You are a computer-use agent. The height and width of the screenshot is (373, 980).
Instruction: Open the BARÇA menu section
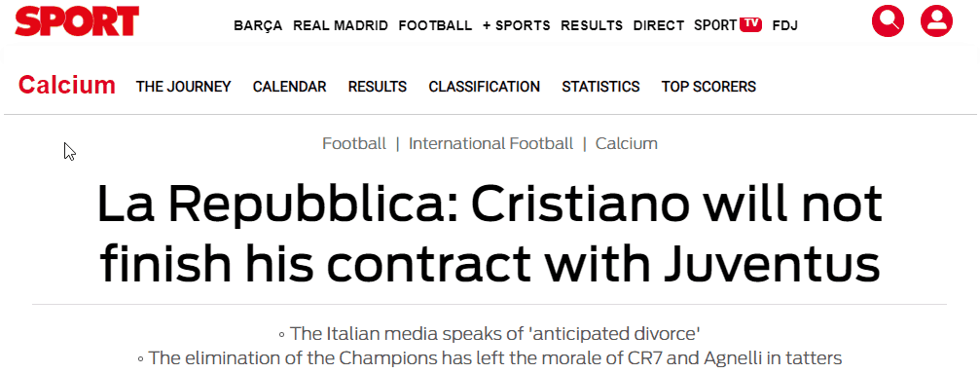coord(258,25)
